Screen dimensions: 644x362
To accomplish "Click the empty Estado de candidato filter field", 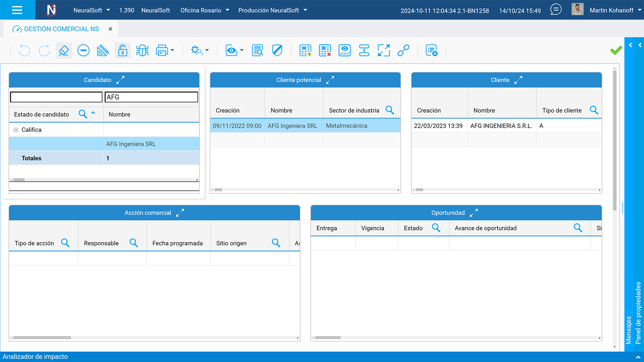I will coord(56,97).
